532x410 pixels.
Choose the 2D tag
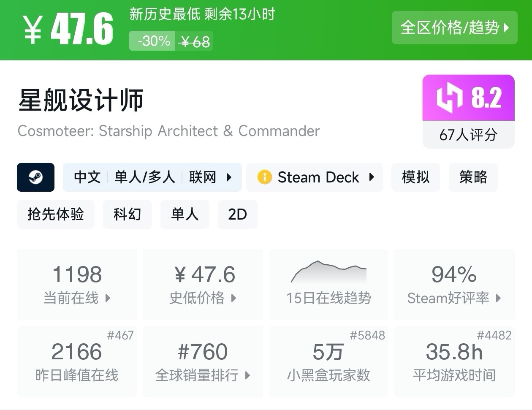(x=237, y=215)
